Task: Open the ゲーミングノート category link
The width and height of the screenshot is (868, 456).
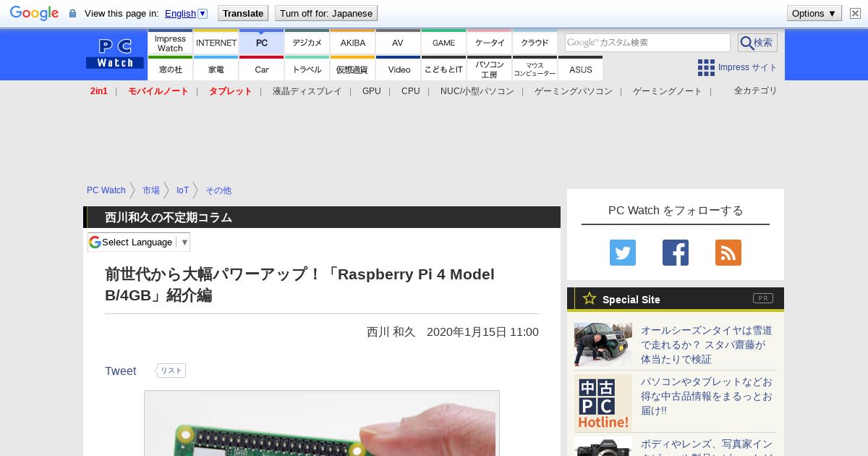Action: 668,91
